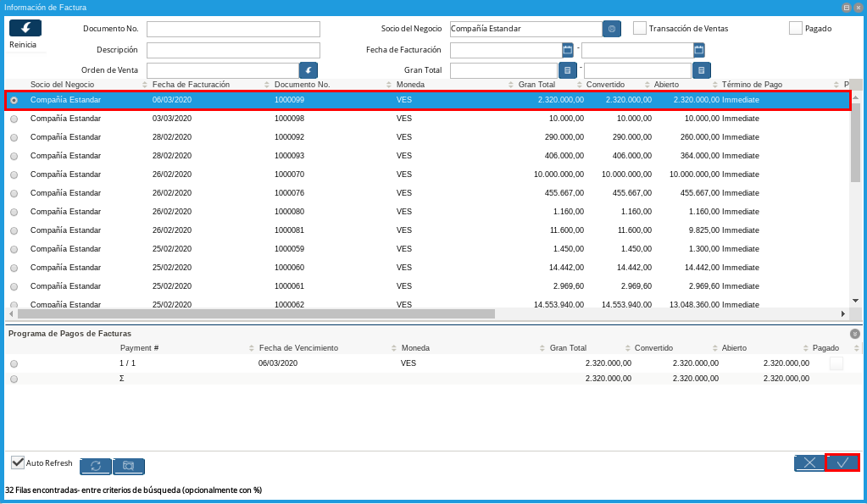Image resolution: width=867 pixels, height=504 pixels.
Task: Sort by Fecha de Facturación column header
Action: (191, 85)
